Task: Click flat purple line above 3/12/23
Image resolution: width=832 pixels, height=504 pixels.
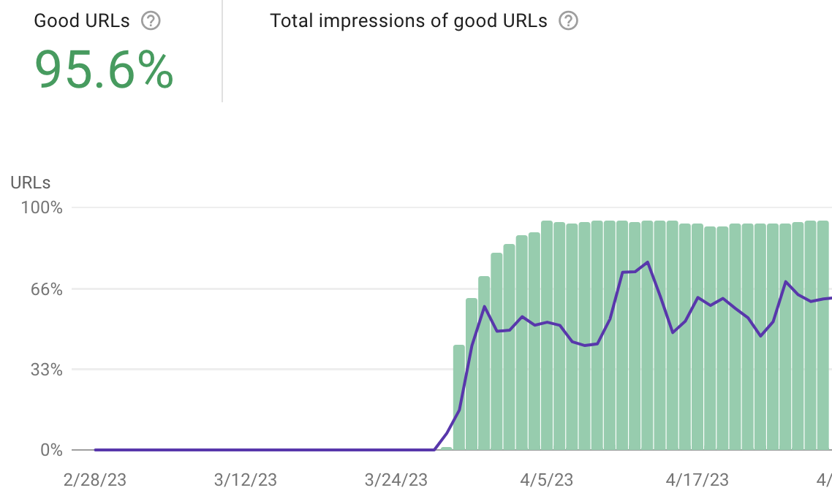Action: point(245,450)
